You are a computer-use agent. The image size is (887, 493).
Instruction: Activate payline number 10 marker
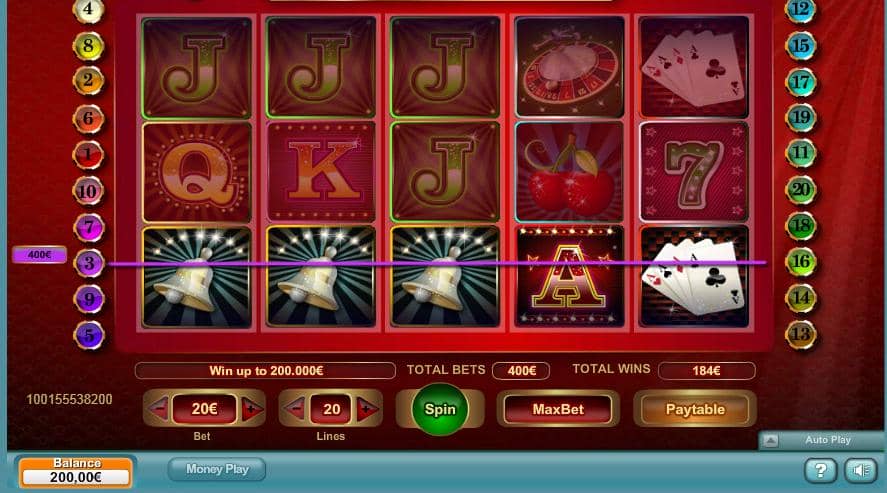pos(88,191)
